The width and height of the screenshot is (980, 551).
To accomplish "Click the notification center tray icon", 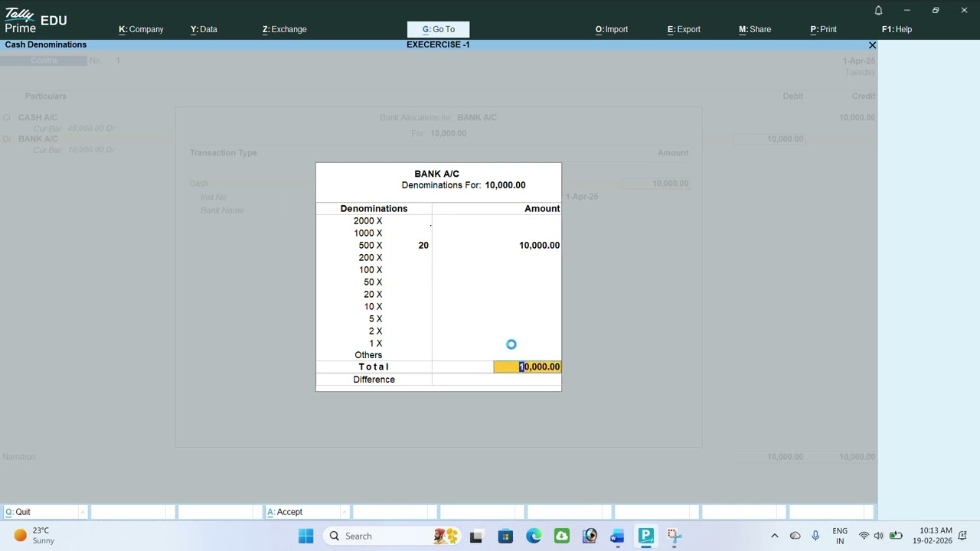I will [x=964, y=536].
